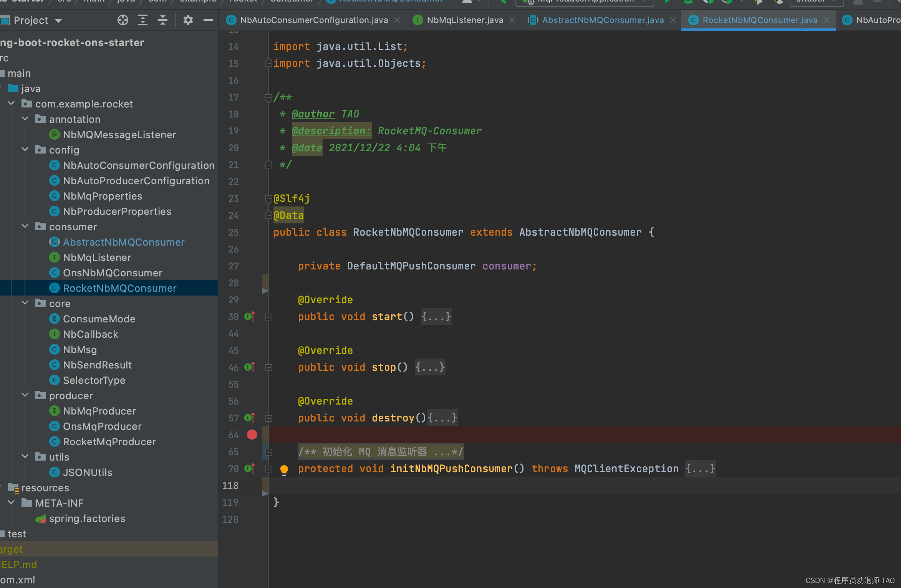Fold the import statements block
This screenshot has width=901, height=588.
pyautogui.click(x=269, y=63)
